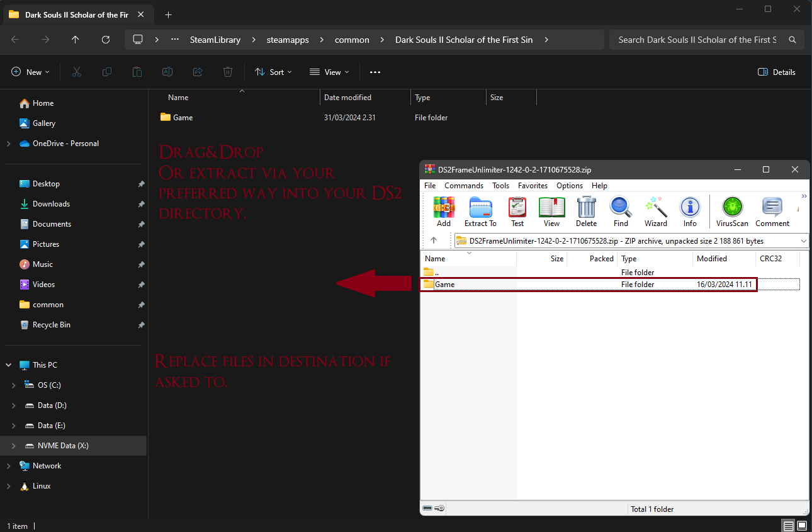Open the WinRAR File menu
Image resolution: width=812 pixels, height=532 pixels.
pyautogui.click(x=430, y=186)
